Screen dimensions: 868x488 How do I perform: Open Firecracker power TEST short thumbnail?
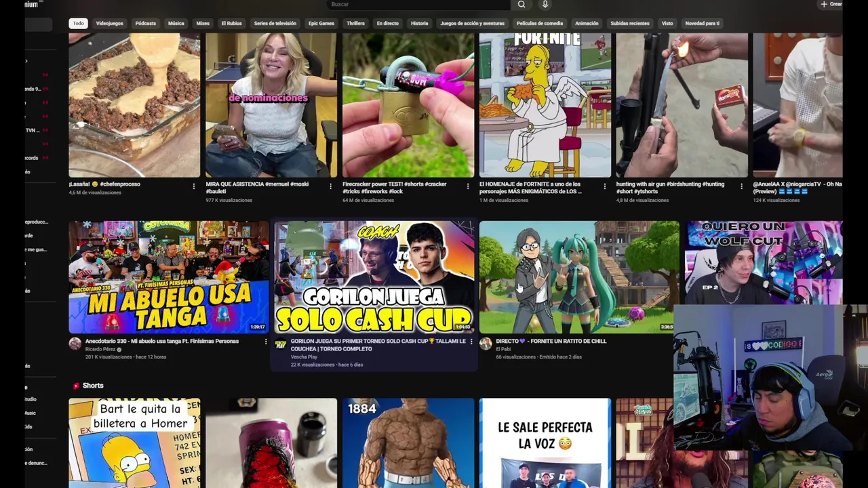click(x=408, y=105)
